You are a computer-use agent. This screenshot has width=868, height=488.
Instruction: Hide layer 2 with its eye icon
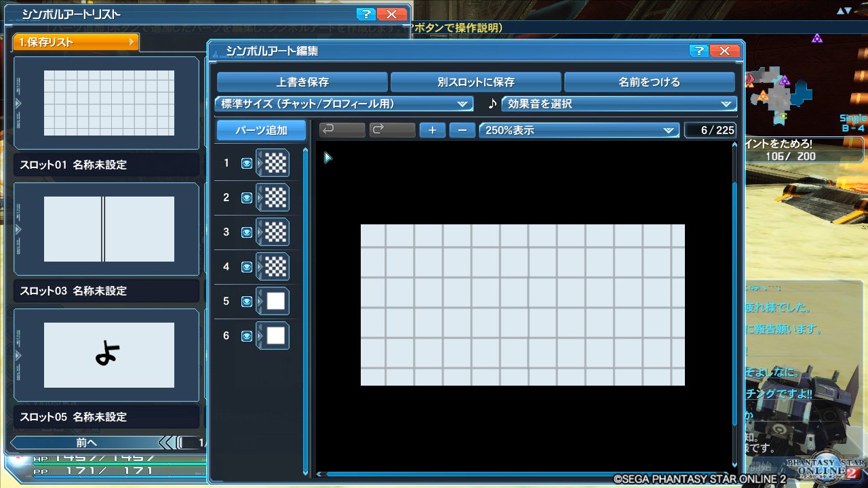tap(247, 198)
